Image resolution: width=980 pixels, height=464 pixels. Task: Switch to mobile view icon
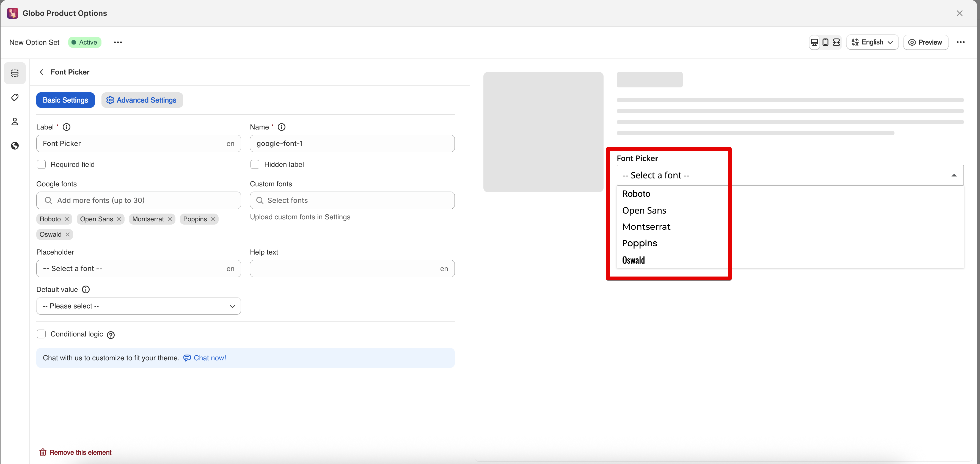tap(825, 42)
